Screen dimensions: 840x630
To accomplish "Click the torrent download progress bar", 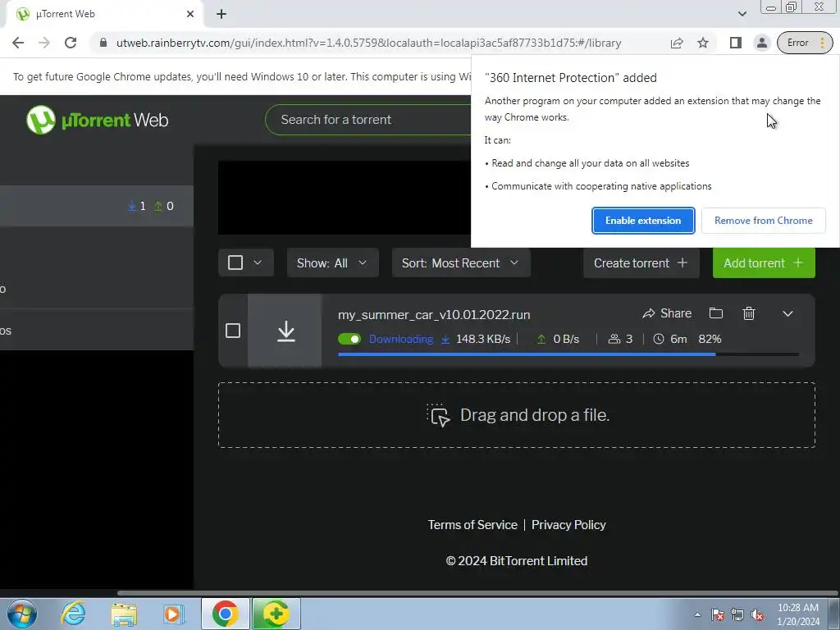I will 568,354.
